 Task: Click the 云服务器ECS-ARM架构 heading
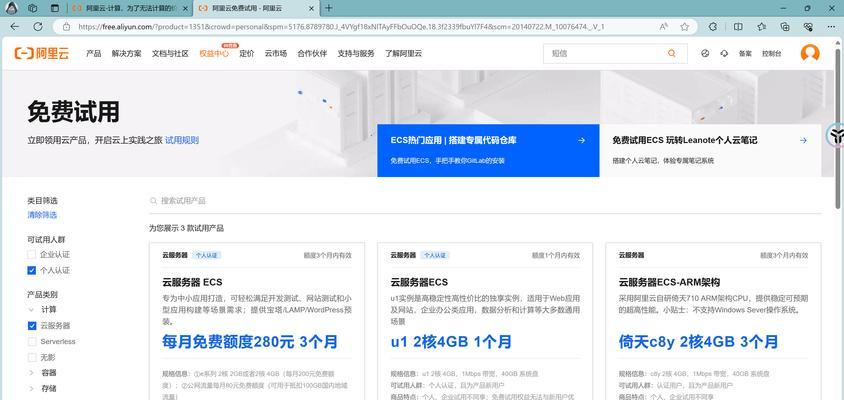coord(669,282)
